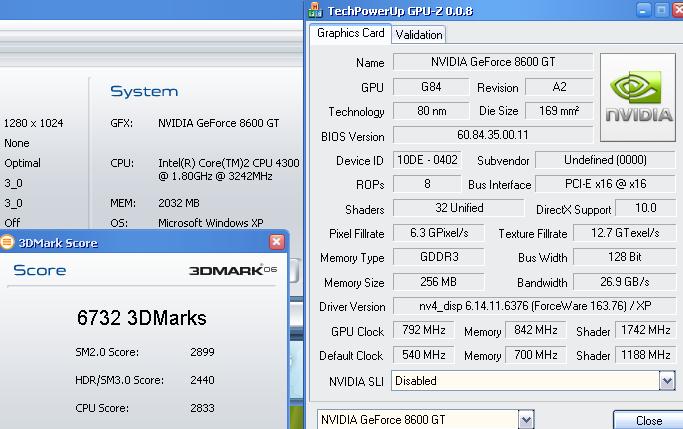Click the Die Size field 169 mm²
Screen dimensions: 683x429
click(x=559, y=111)
